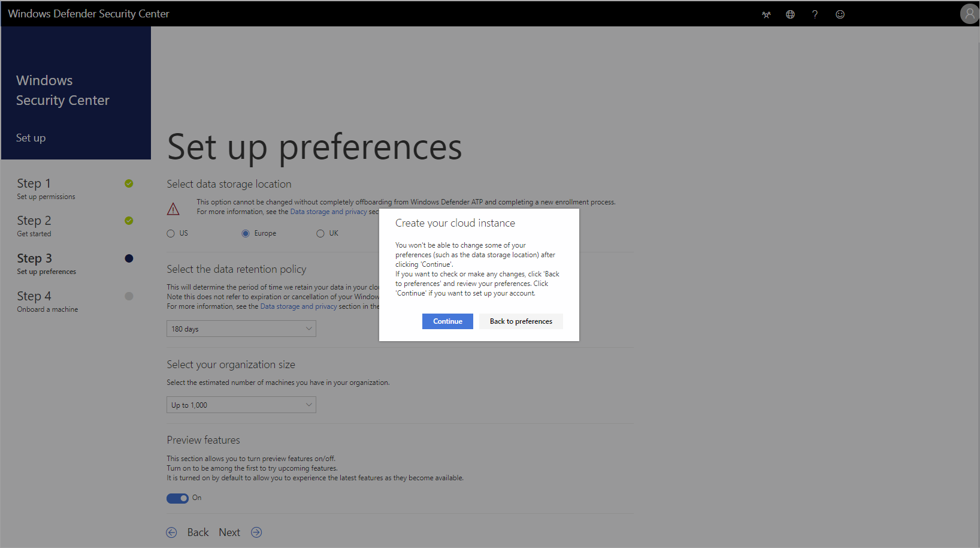980x548 pixels.
Task: Click the Next arrow circle icon
Action: point(256,532)
